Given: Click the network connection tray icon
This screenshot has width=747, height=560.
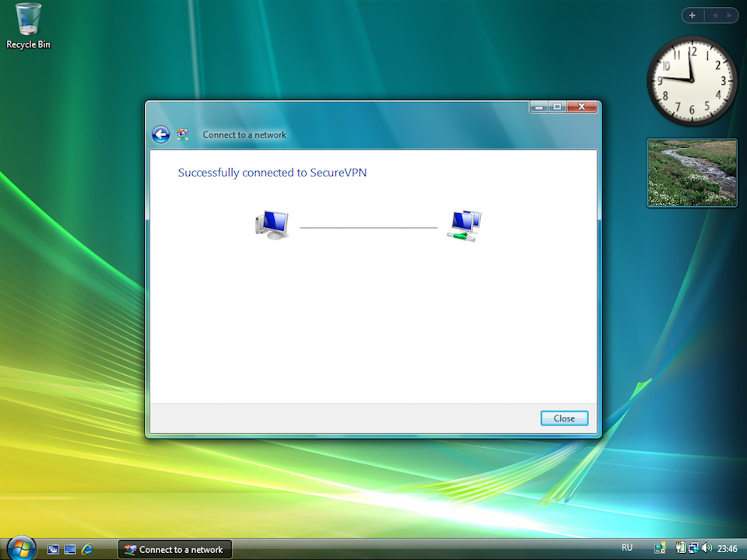Looking at the screenshot, I should pyautogui.click(x=693, y=548).
